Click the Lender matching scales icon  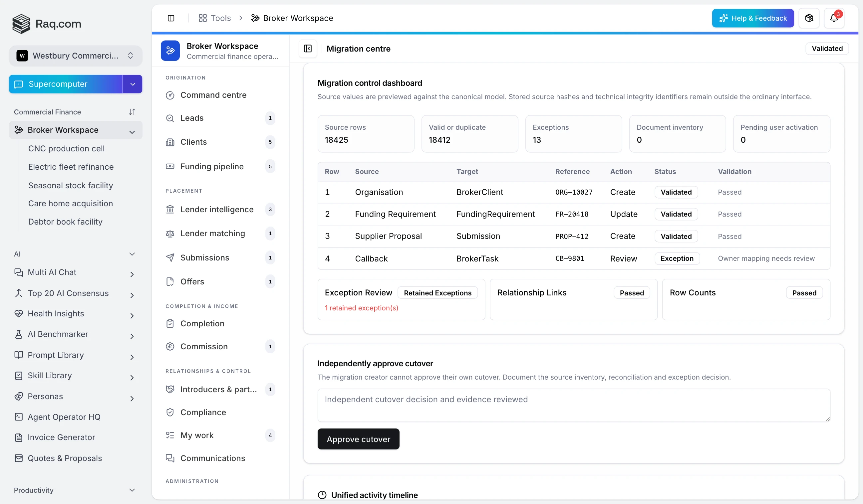(x=170, y=233)
